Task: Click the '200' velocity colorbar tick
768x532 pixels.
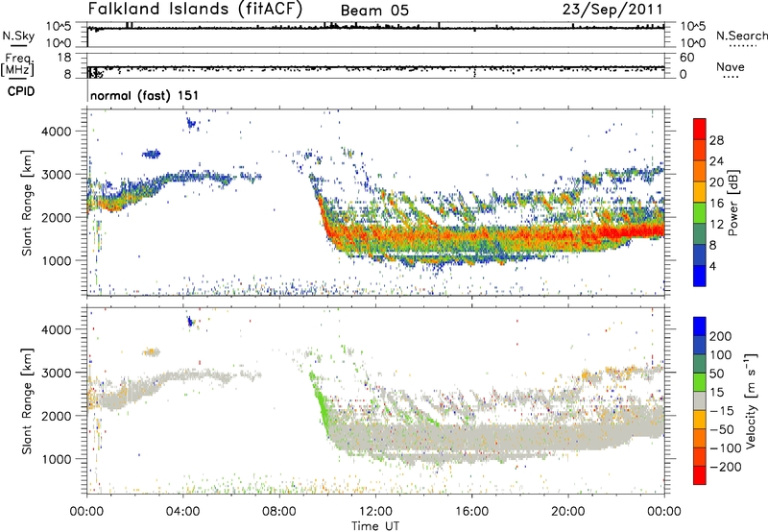Action: [721, 336]
